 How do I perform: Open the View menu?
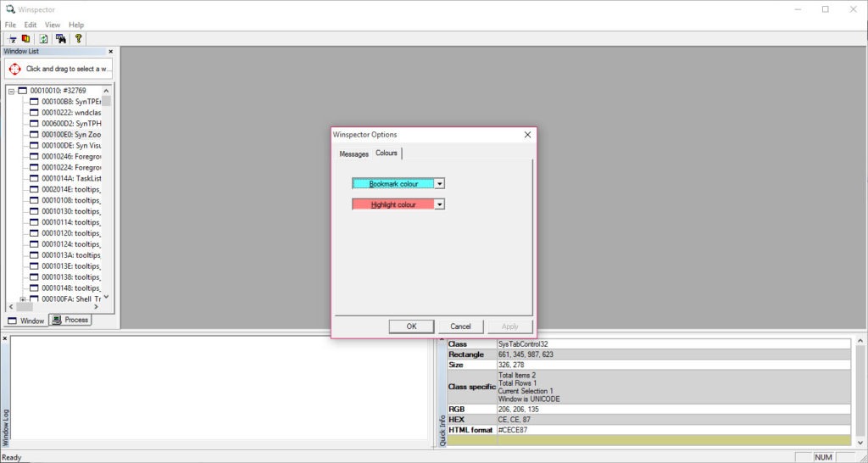click(53, 25)
